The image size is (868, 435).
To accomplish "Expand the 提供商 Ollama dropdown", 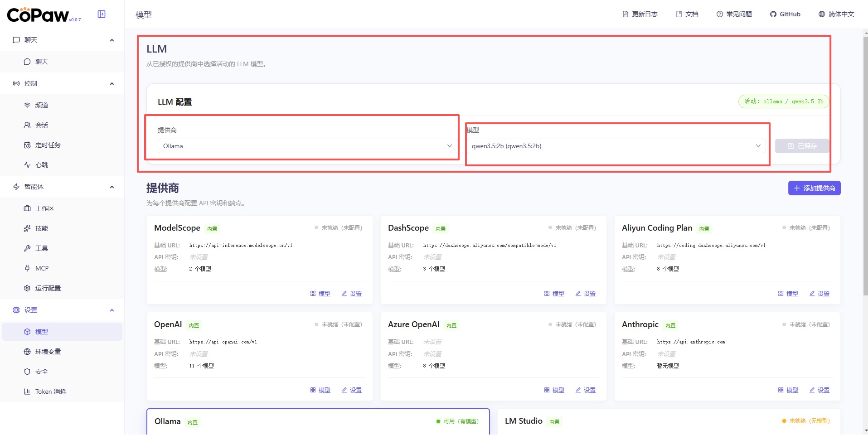I will click(307, 146).
